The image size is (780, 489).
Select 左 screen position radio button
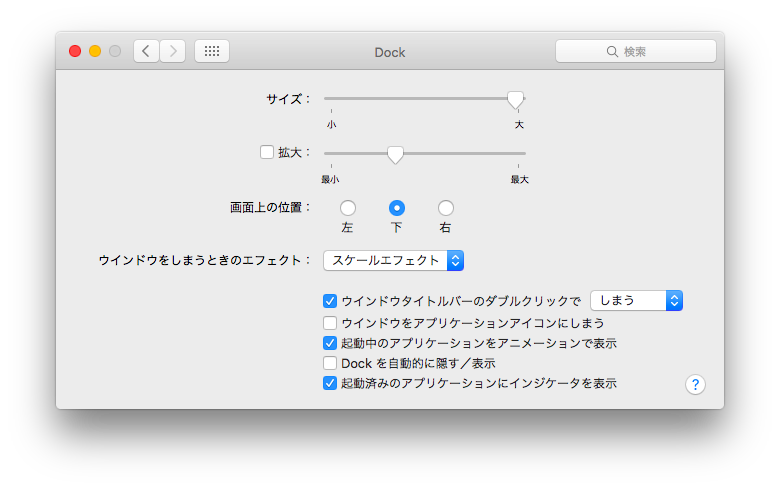point(348,208)
